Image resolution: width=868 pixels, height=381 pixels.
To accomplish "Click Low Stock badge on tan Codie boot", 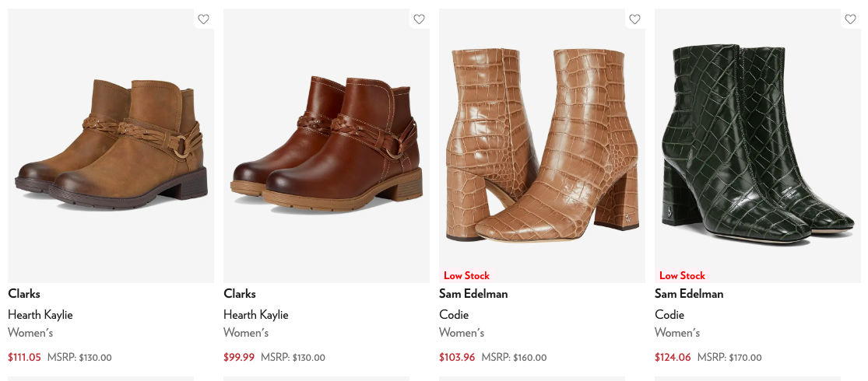I will point(466,275).
